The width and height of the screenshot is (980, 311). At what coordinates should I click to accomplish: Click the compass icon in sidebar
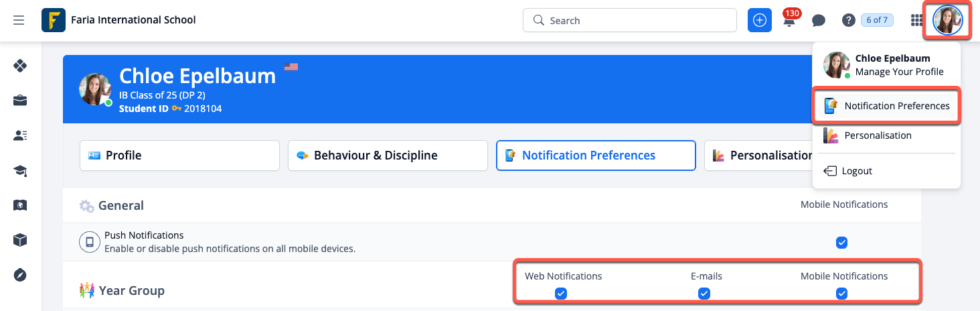[20, 275]
